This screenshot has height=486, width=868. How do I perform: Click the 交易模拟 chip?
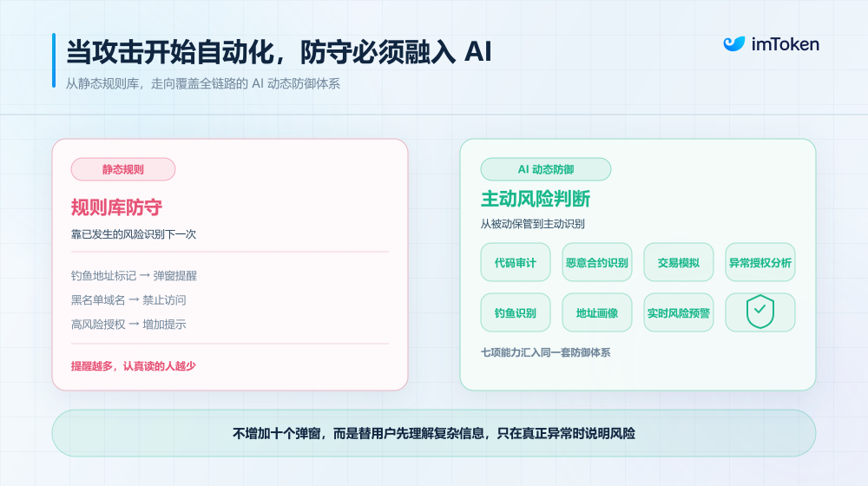(679, 262)
